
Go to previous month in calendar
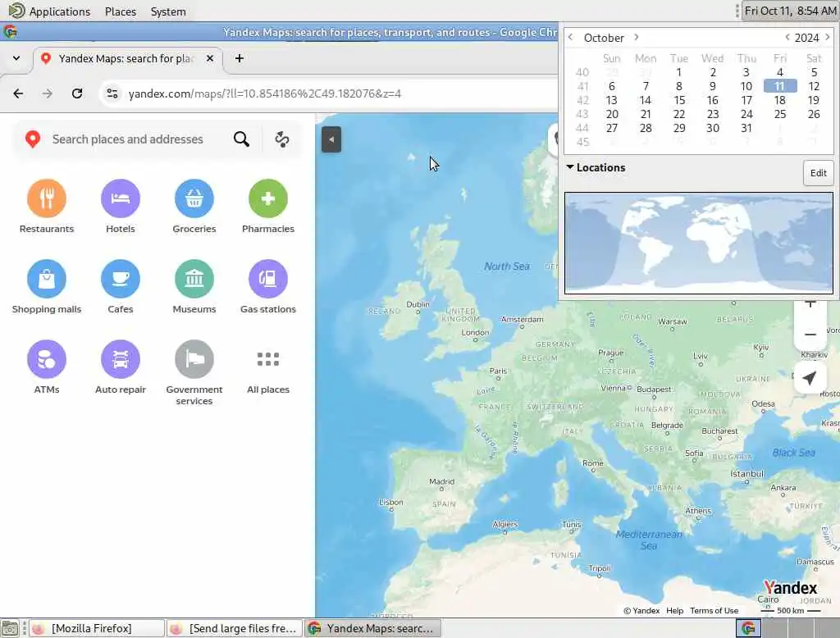pos(571,38)
